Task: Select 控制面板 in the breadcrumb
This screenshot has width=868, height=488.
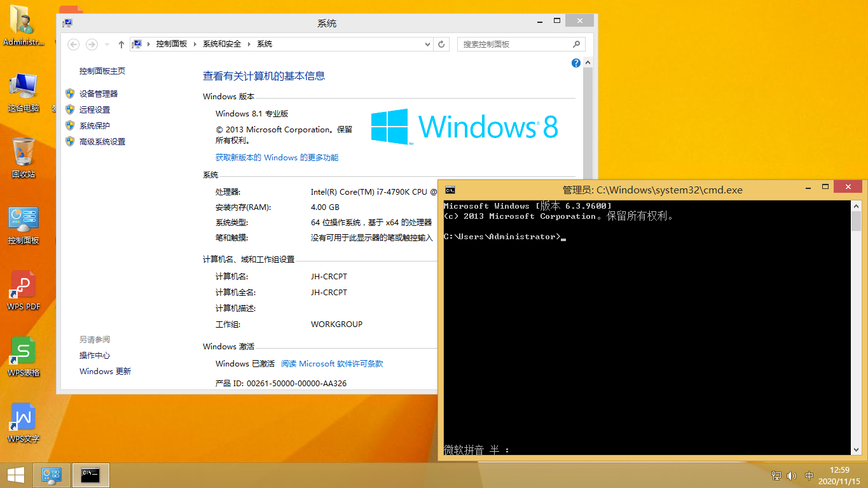Action: pos(172,44)
